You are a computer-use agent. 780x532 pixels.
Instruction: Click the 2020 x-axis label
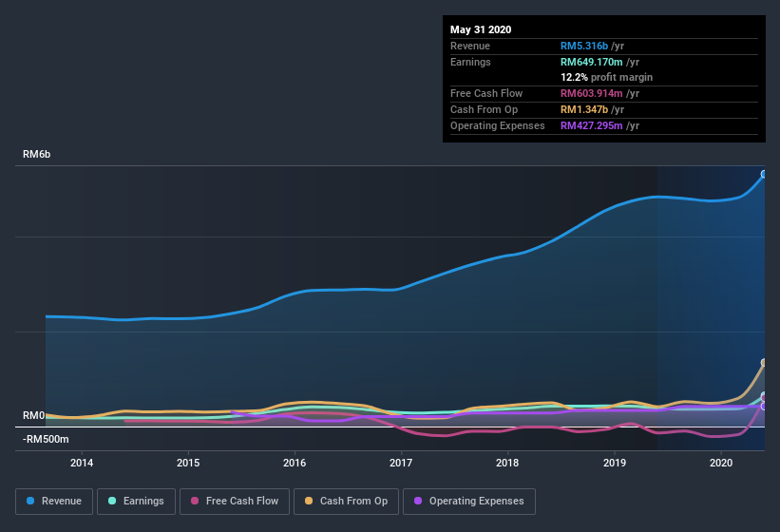click(x=721, y=463)
